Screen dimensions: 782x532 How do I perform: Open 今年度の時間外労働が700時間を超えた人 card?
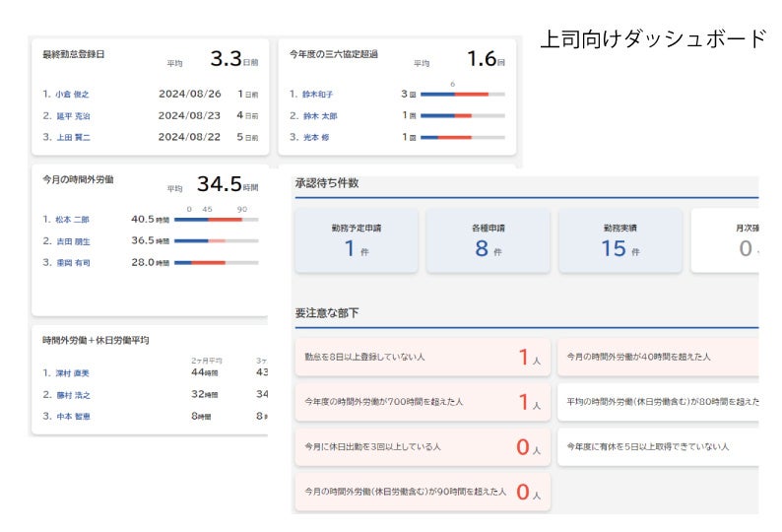(423, 402)
